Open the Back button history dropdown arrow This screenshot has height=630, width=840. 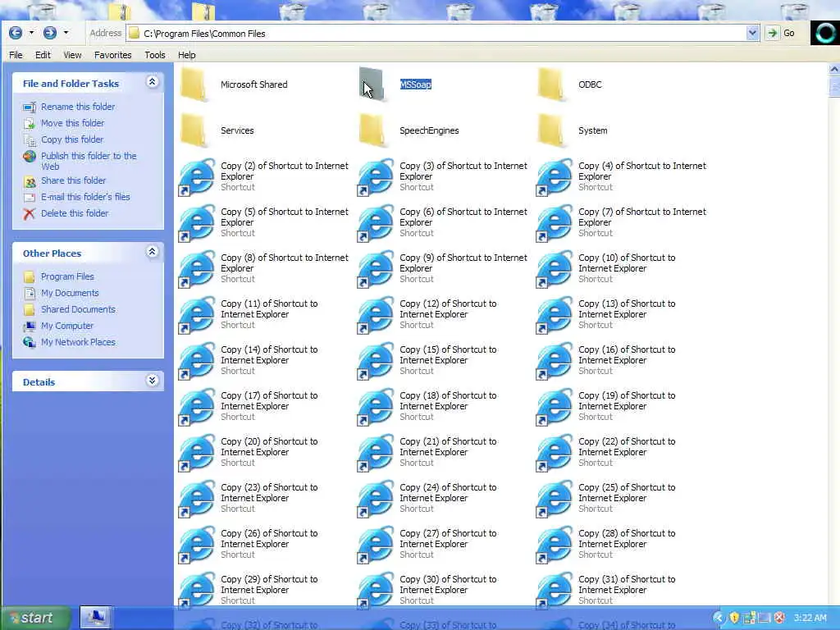point(32,33)
